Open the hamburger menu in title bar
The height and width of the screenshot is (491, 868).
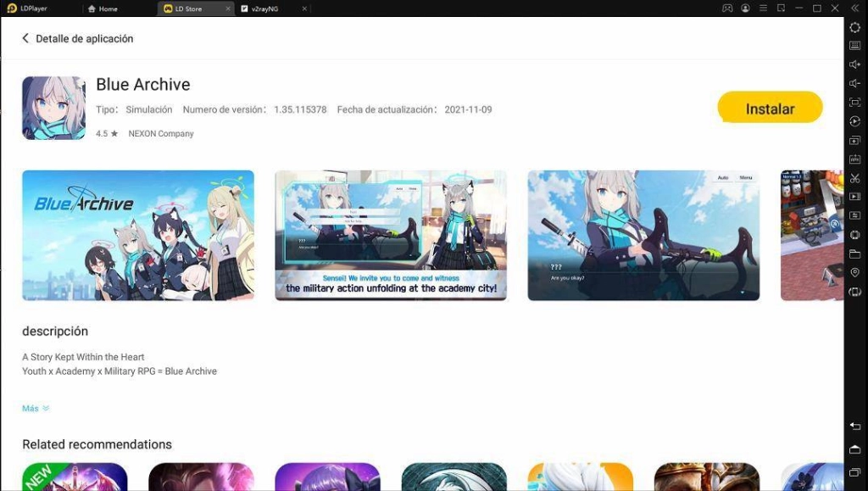pos(764,8)
